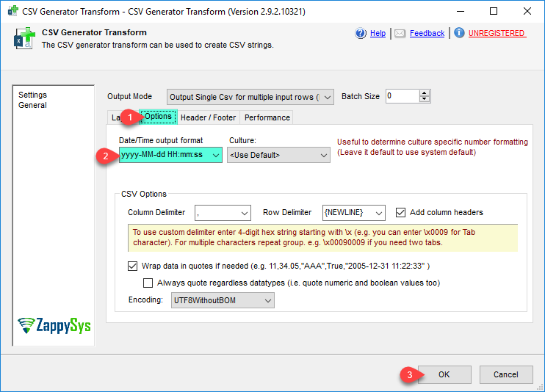The height and width of the screenshot is (392, 545).
Task: Switch to the Performance tab
Action: point(267,117)
